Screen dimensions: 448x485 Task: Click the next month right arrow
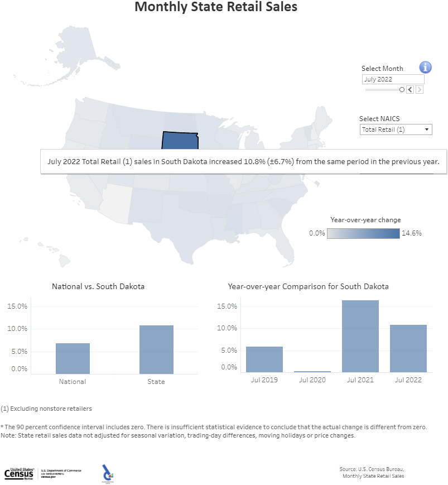[420, 89]
